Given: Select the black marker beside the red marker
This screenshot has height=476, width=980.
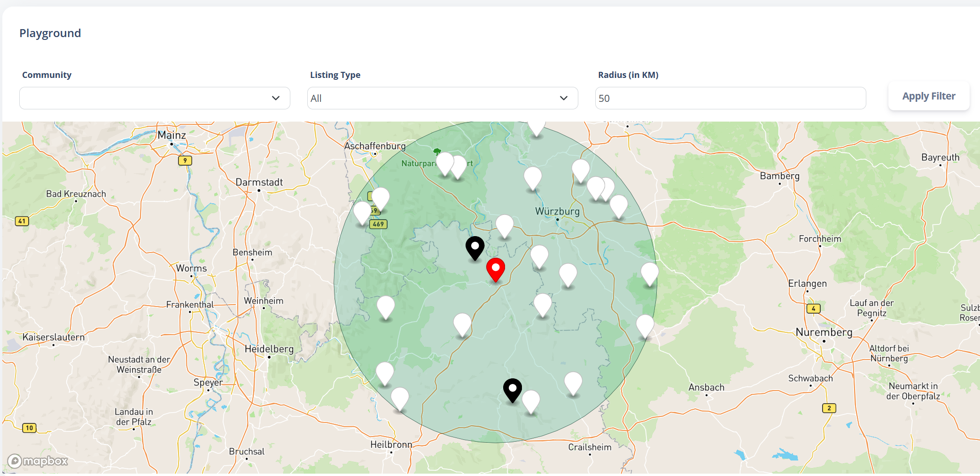Looking at the screenshot, I should [x=474, y=247].
